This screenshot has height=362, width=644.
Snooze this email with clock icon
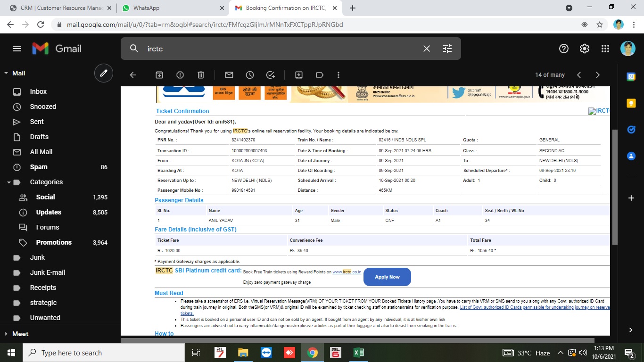point(250,75)
